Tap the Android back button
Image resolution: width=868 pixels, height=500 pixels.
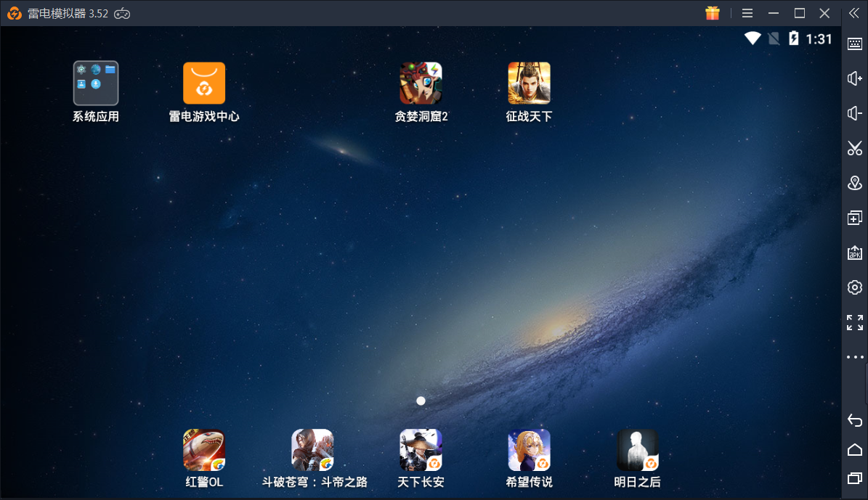click(x=855, y=420)
